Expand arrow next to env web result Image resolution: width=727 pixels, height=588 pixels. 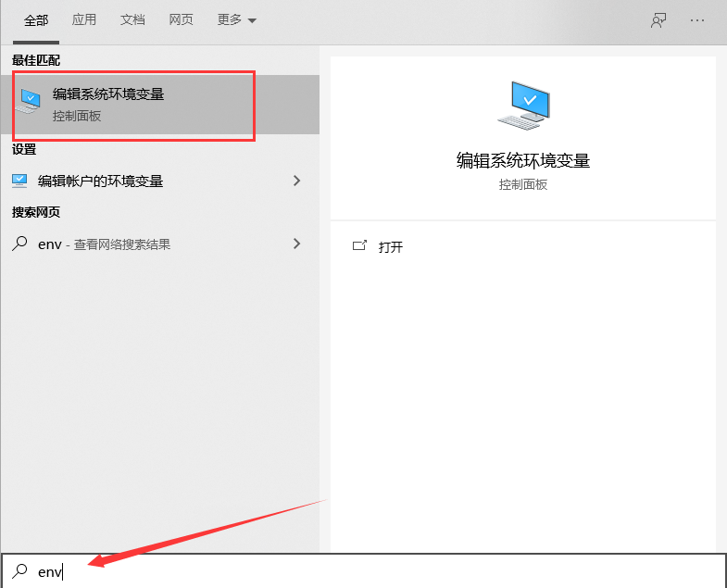pos(296,244)
